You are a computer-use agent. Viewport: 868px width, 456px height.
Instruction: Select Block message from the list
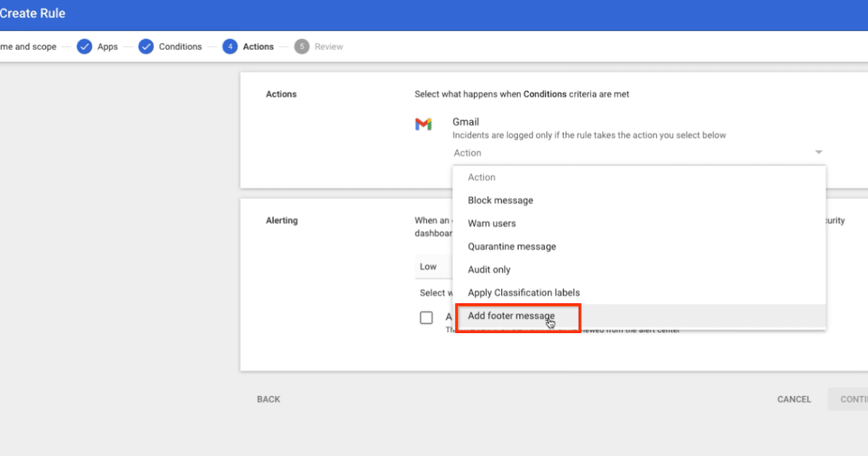[x=501, y=200]
